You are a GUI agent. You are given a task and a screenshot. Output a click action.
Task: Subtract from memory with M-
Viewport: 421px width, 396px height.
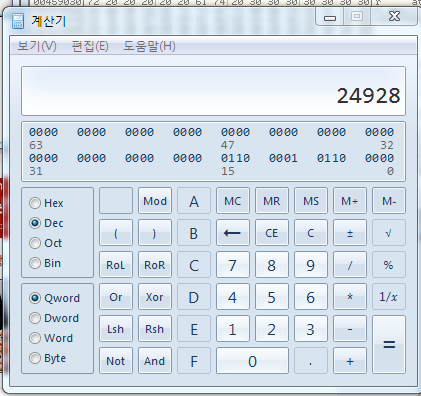389,201
